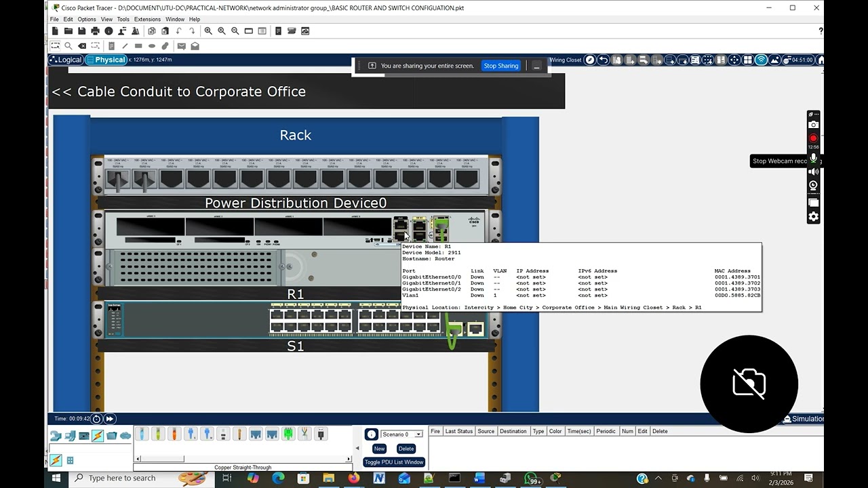868x488 pixels.
Task: Click Stop Sharing button
Action: click(500, 66)
